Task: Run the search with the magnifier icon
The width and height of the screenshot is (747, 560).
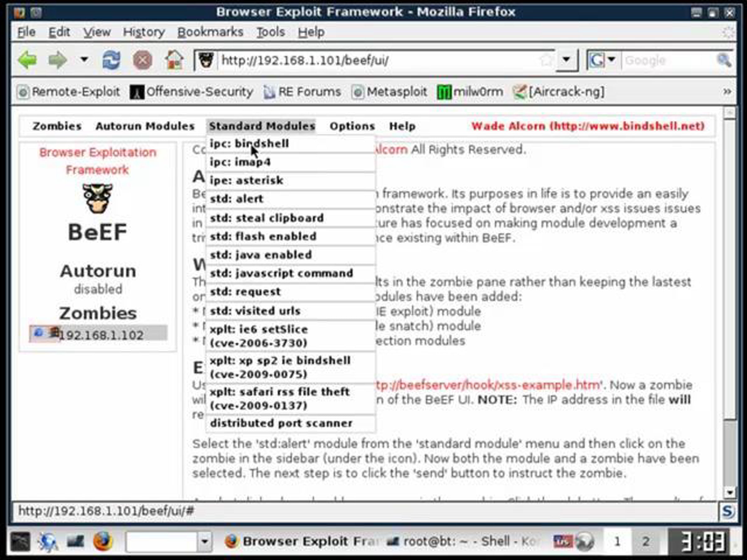Action: pos(723,60)
